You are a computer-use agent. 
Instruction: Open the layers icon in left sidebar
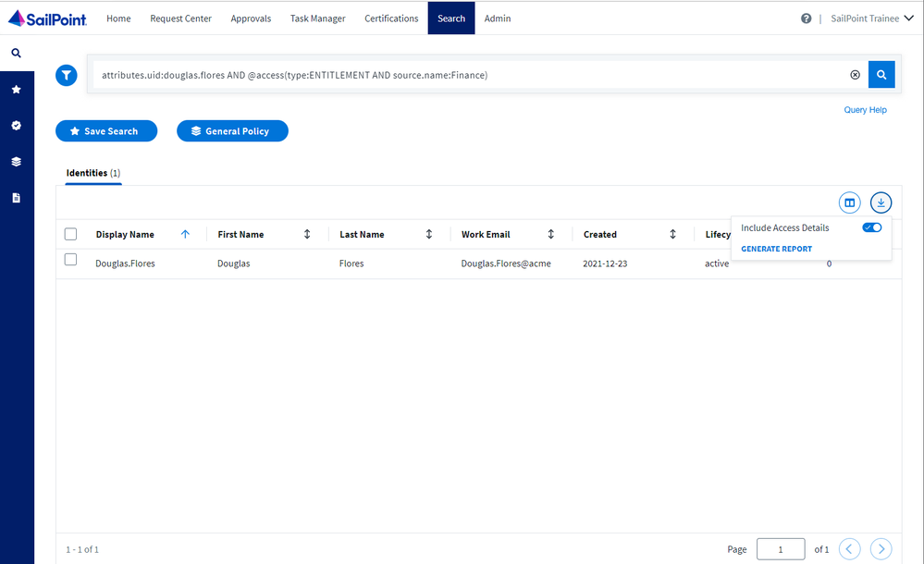(16, 162)
